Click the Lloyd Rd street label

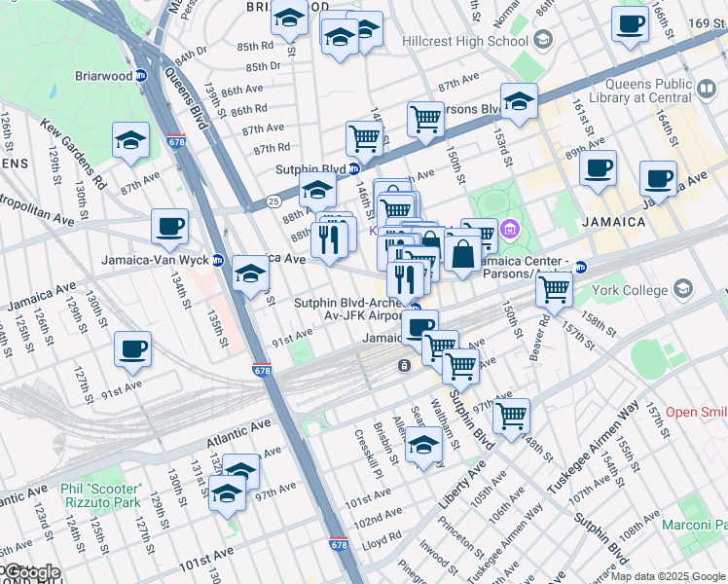pos(382,541)
